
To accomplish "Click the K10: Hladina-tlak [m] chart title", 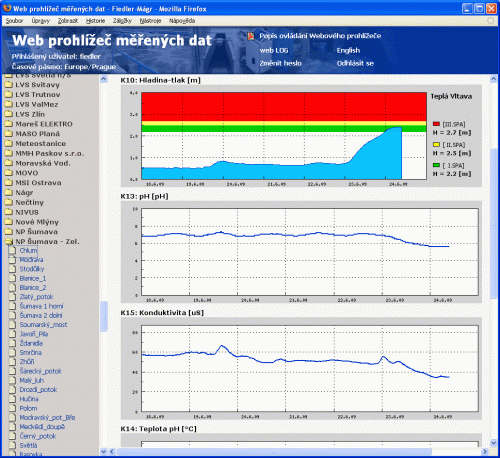I will point(161,80).
